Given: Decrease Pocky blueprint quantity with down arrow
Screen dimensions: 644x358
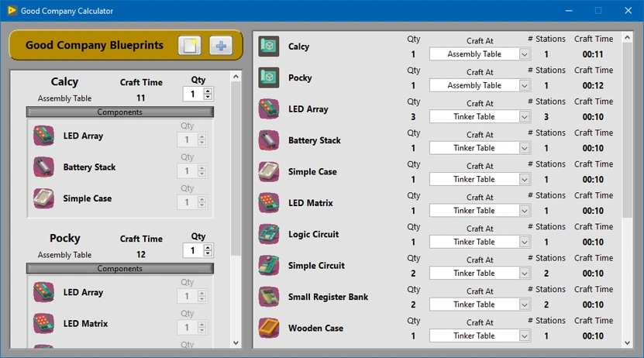Looking at the screenshot, I should tap(208, 253).
